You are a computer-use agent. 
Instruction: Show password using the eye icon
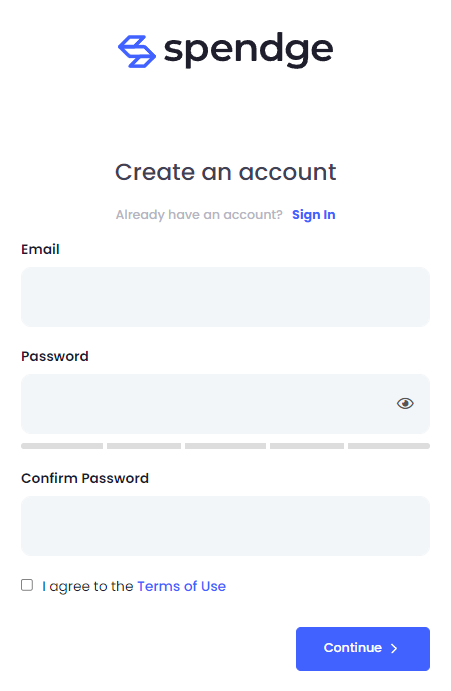pos(405,403)
